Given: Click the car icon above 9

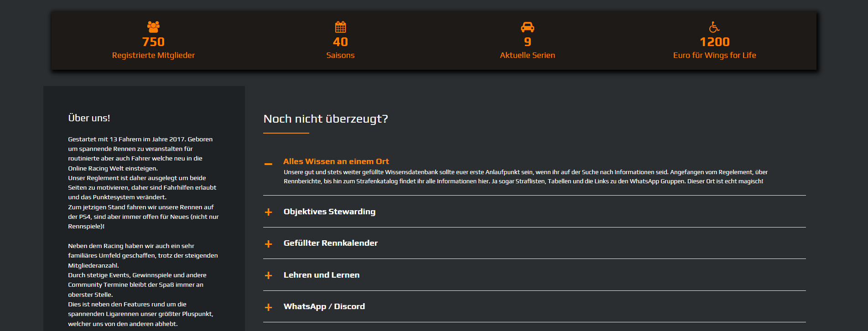Looking at the screenshot, I should tap(527, 27).
